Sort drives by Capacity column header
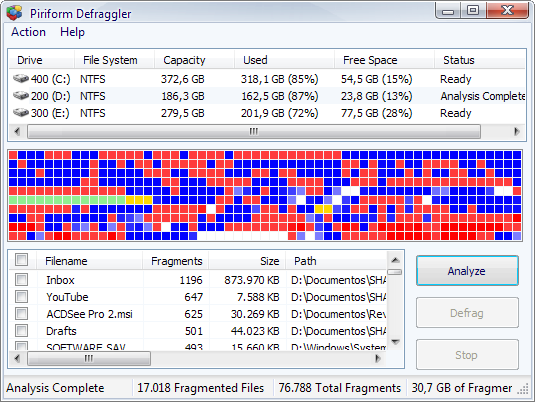 pos(194,60)
